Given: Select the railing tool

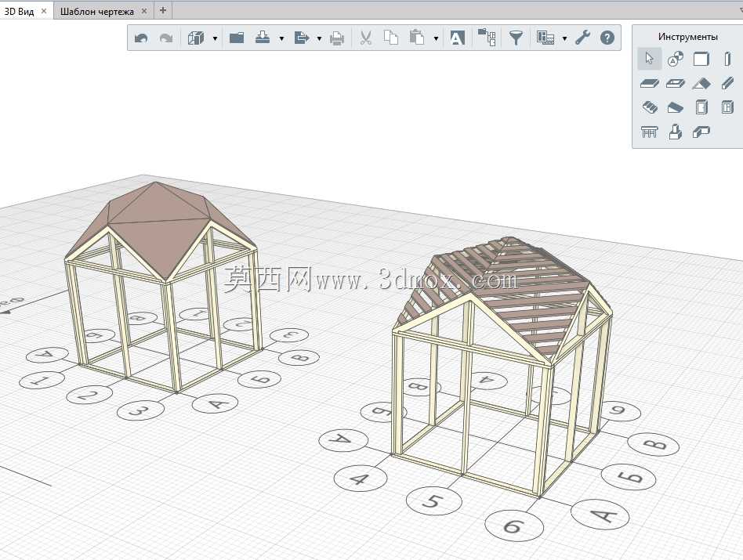Looking at the screenshot, I should (649, 132).
